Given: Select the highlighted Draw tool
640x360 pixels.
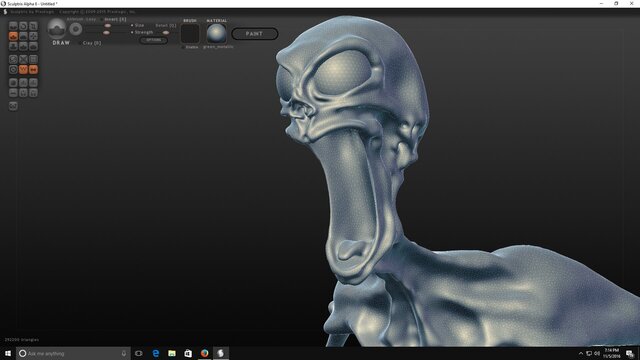Looking at the screenshot, I should [x=13, y=36].
